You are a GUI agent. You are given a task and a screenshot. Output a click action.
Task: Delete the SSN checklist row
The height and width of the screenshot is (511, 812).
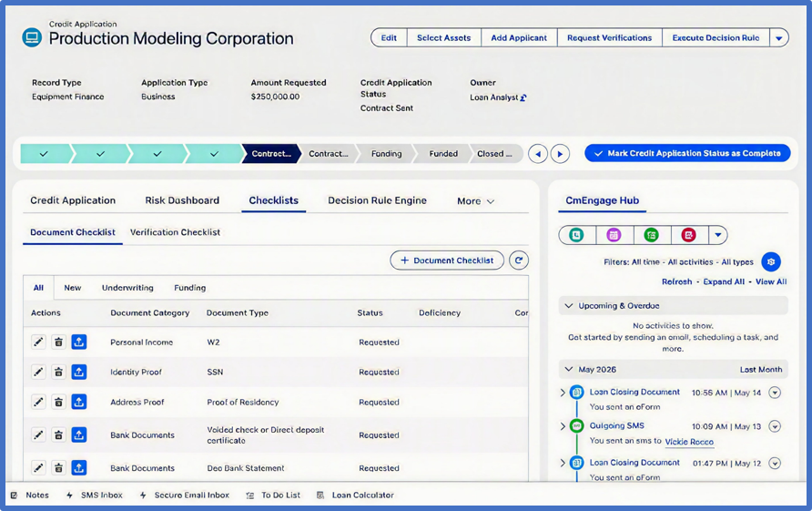[x=58, y=373]
